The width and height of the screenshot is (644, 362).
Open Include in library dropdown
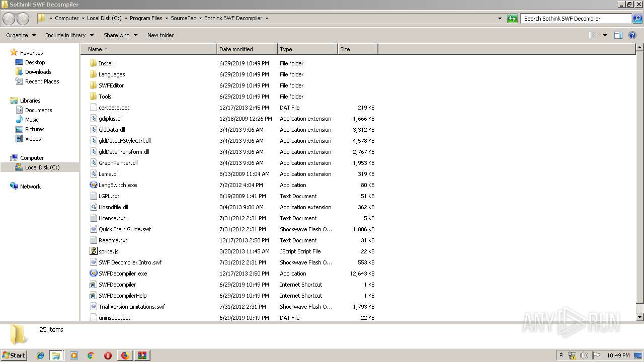[x=69, y=35]
